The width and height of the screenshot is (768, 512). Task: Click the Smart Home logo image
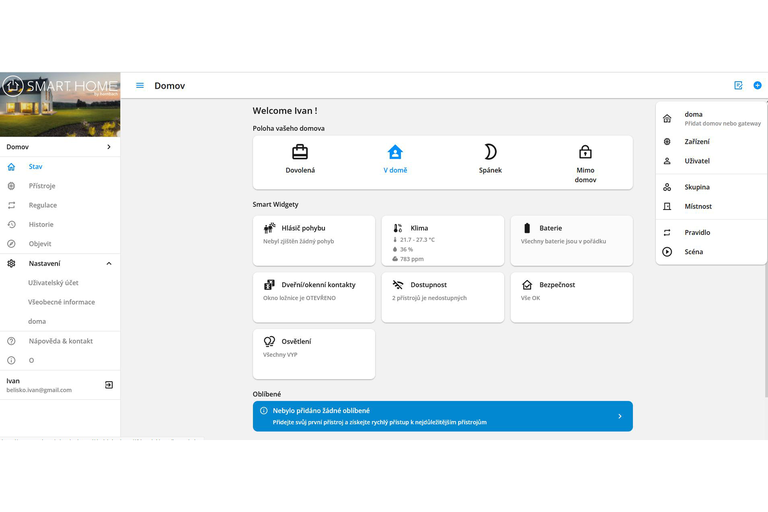[x=60, y=104]
